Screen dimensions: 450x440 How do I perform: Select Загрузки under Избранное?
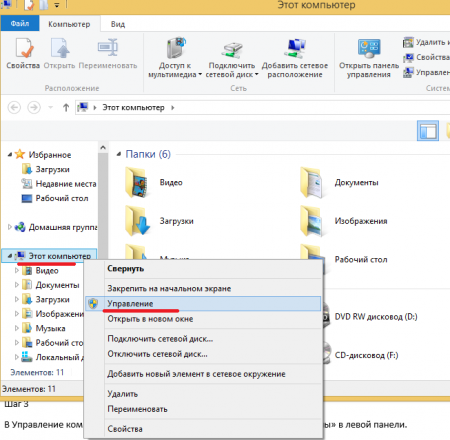[53, 169]
